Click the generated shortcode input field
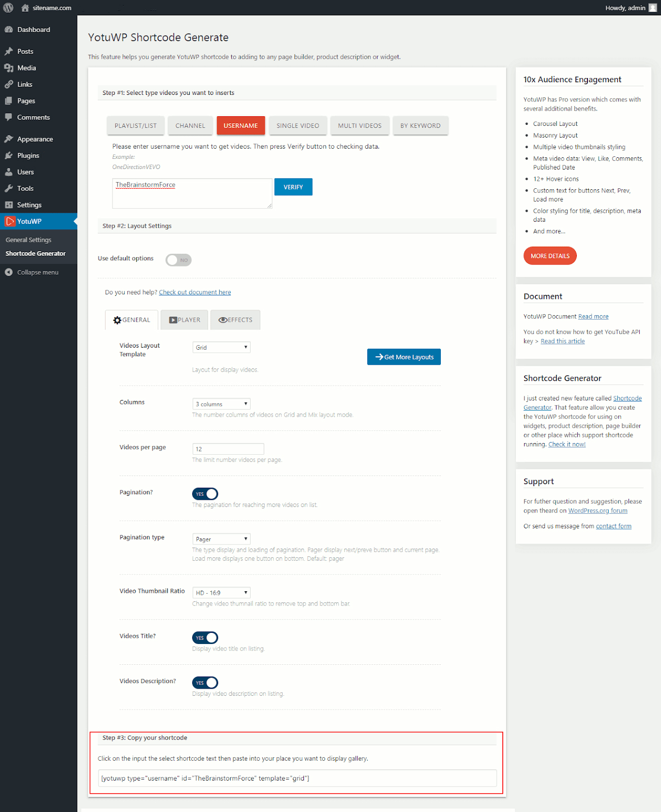Screen dimensions: 661x812 pyautogui.click(x=297, y=778)
